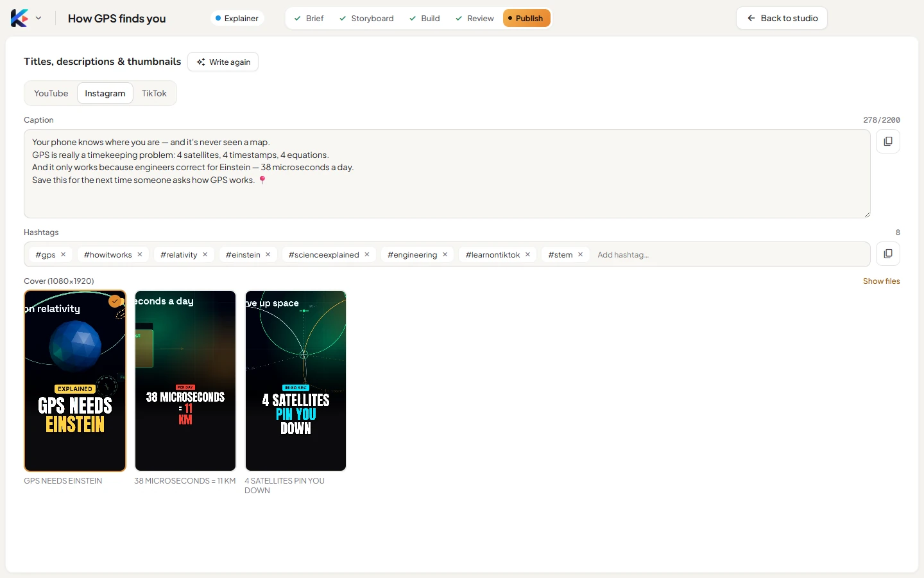Screen dimensions: 924x578
Task: Remove the #scienceexplained hashtag
Action: coord(367,254)
